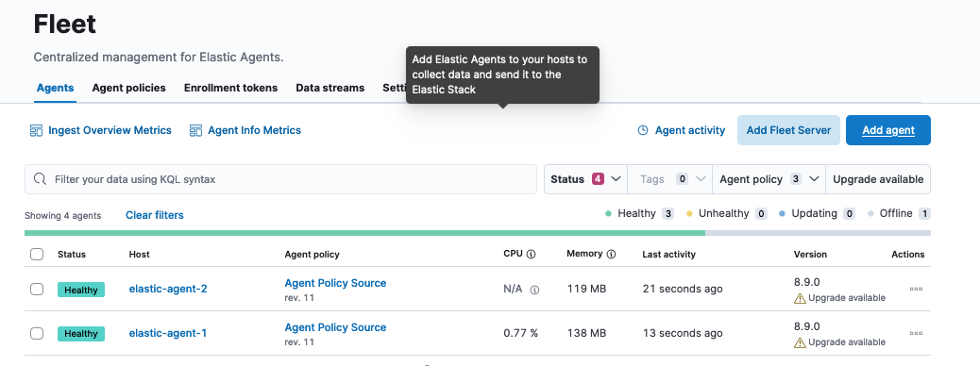Screen dimensions: 980x366
Task: Check the elastic-agent-2 row checkbox
Action: tap(37, 290)
